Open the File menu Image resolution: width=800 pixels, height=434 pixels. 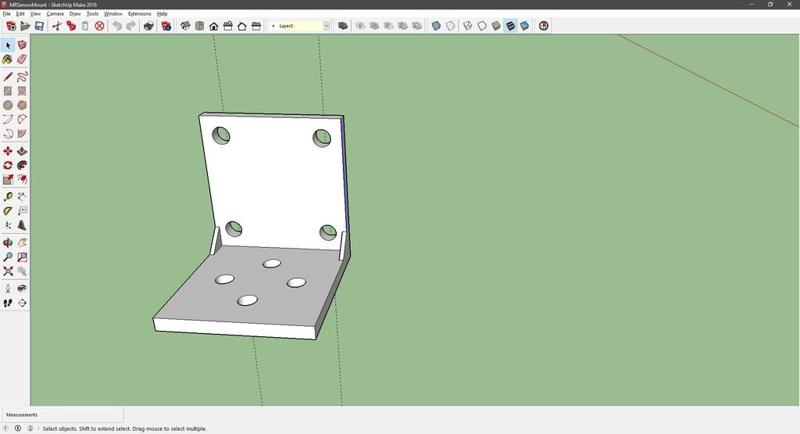pos(7,14)
